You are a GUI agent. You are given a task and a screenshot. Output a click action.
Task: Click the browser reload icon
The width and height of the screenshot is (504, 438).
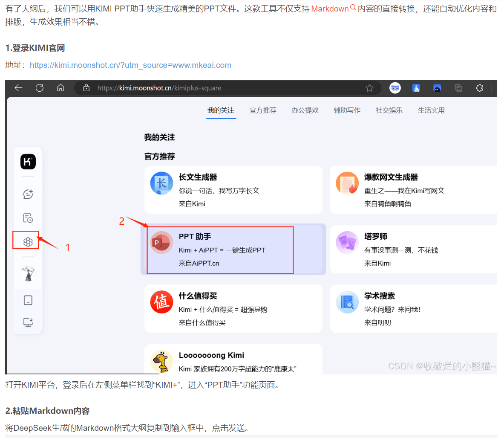coord(40,88)
